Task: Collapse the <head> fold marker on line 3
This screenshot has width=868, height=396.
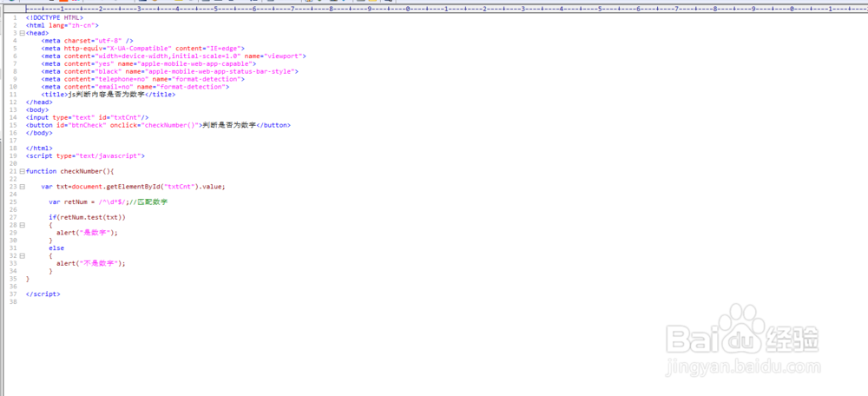Action: pos(22,33)
